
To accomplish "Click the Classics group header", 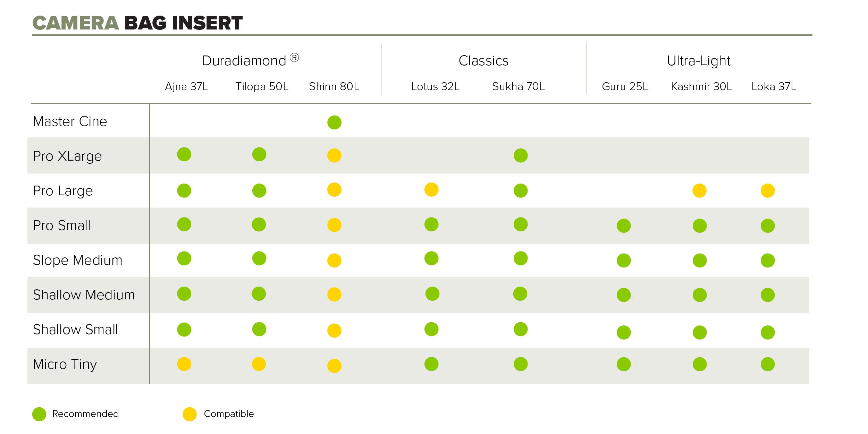I will click(483, 61).
